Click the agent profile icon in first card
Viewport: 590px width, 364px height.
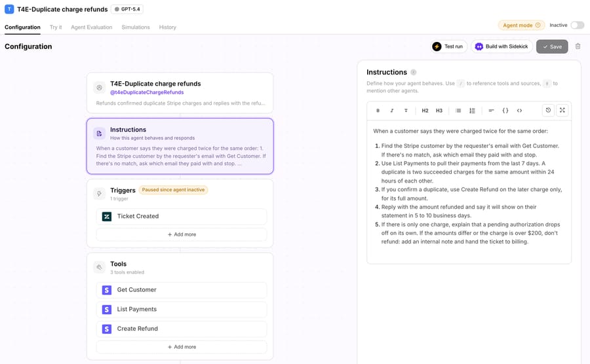click(x=100, y=88)
